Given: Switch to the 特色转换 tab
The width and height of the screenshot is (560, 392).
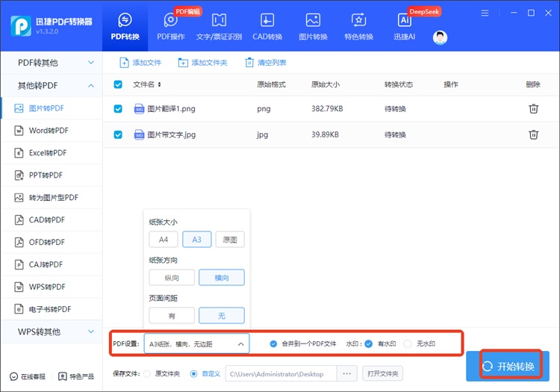Looking at the screenshot, I should pos(358,26).
